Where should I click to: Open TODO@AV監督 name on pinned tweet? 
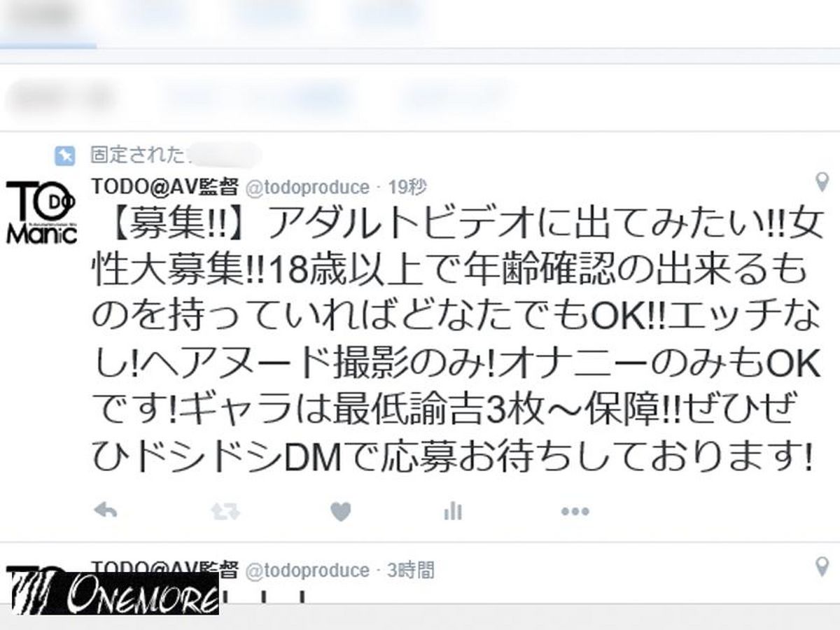pyautogui.click(x=165, y=186)
